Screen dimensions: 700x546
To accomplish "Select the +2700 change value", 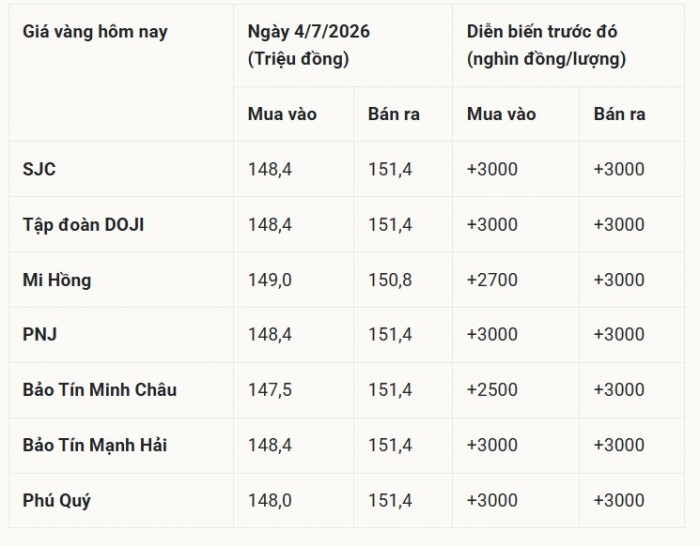I will point(492,280).
